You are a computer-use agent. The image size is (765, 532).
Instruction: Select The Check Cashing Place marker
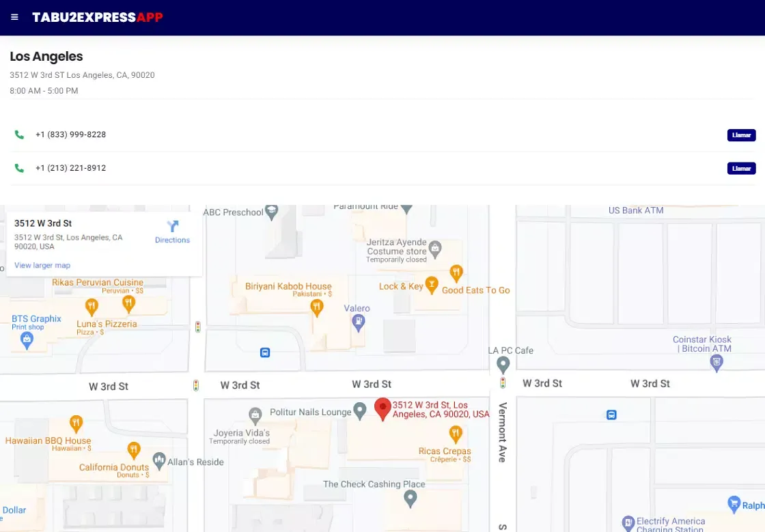click(411, 499)
